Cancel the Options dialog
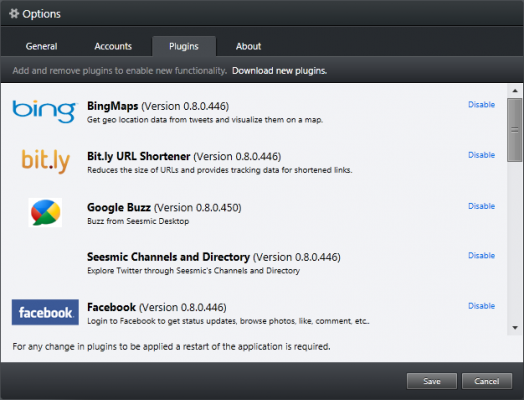 click(x=487, y=381)
